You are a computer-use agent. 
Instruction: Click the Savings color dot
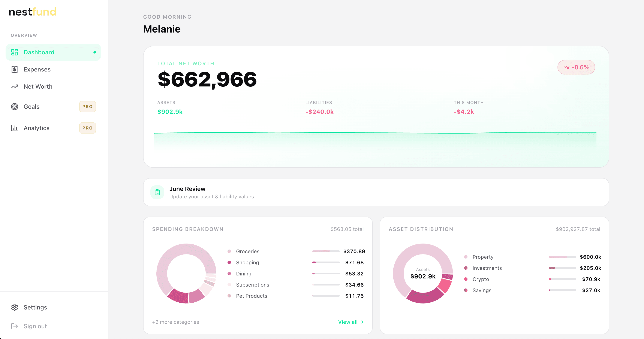(466, 290)
